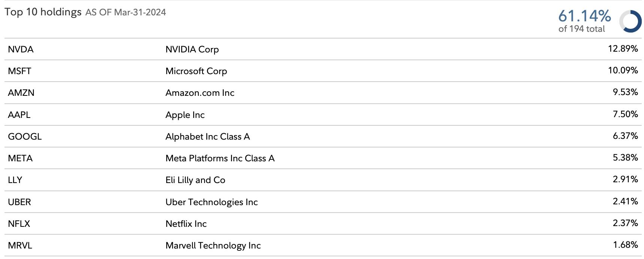Click the donut chart icon
This screenshot has height=259, width=644.
click(x=630, y=21)
